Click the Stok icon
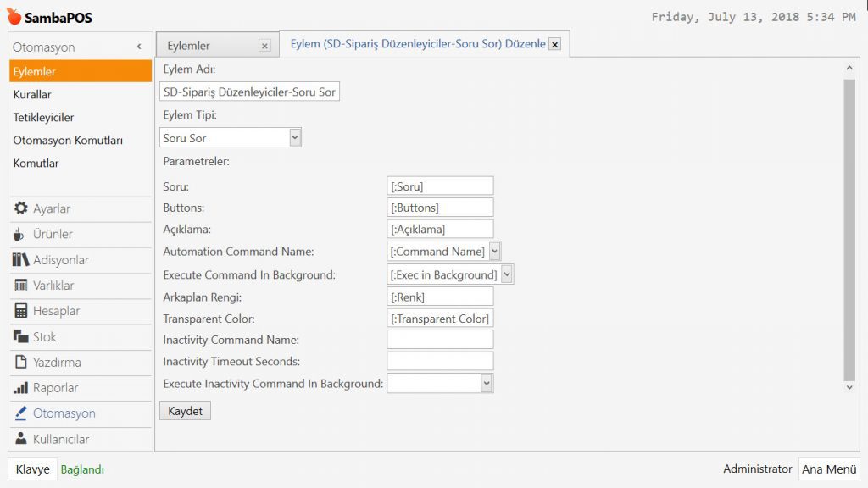Viewport: 868px width, 488px height. [21, 337]
